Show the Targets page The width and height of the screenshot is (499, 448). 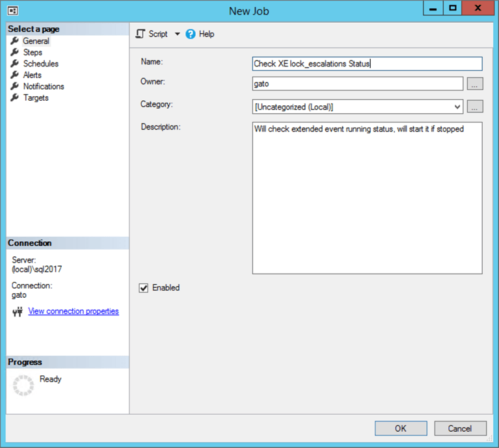tap(36, 98)
